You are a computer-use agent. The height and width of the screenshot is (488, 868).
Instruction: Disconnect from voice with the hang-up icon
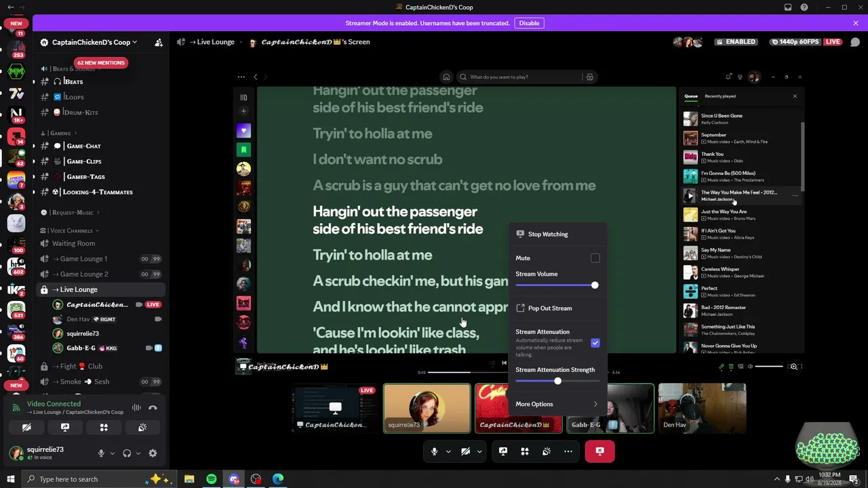[x=153, y=408]
